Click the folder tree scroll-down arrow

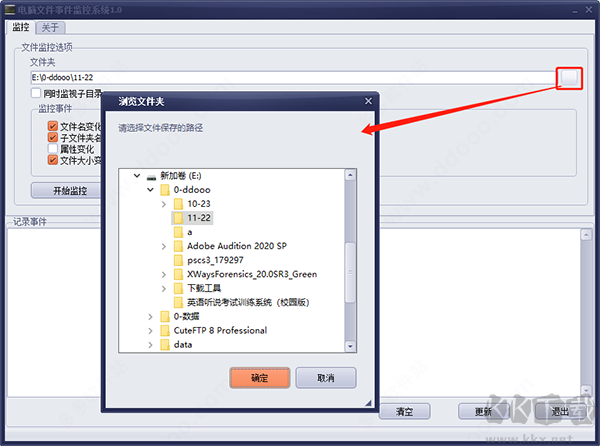(x=350, y=347)
